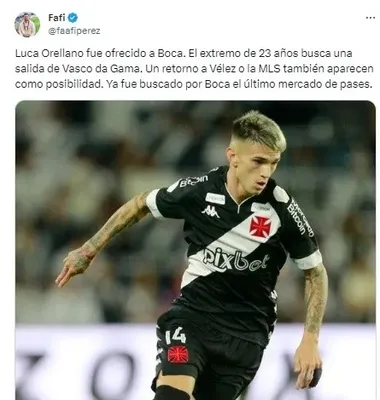Click the blurred advertising board behind the player

(x=195, y=362)
